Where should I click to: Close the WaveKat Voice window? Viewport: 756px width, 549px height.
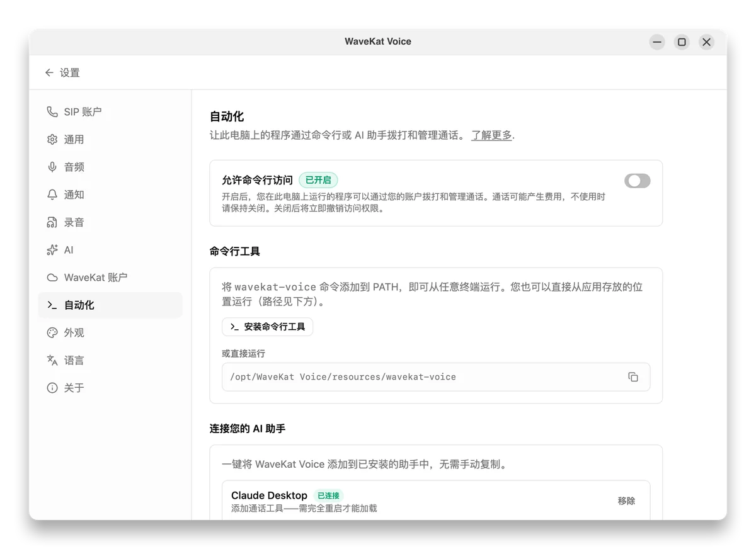pos(706,42)
